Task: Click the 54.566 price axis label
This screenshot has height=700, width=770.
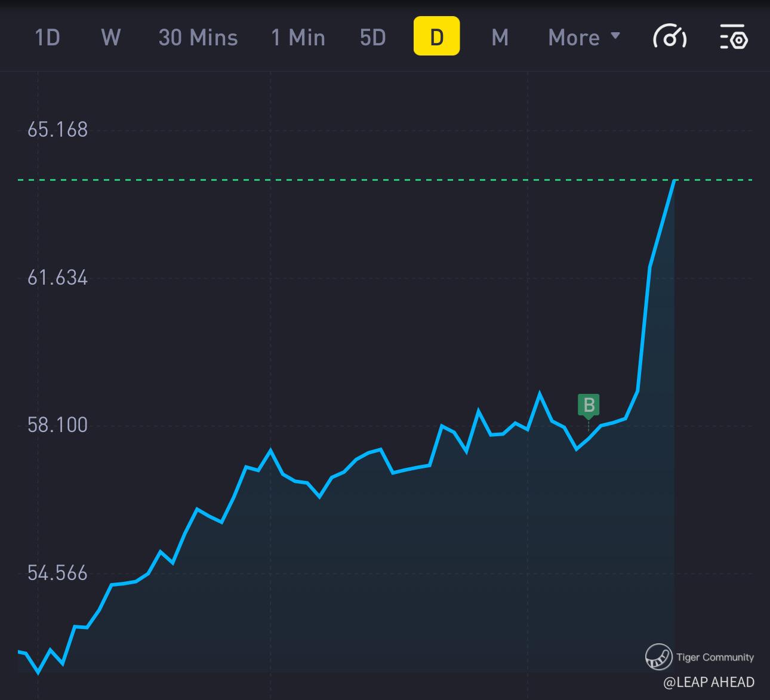Action: pos(57,573)
